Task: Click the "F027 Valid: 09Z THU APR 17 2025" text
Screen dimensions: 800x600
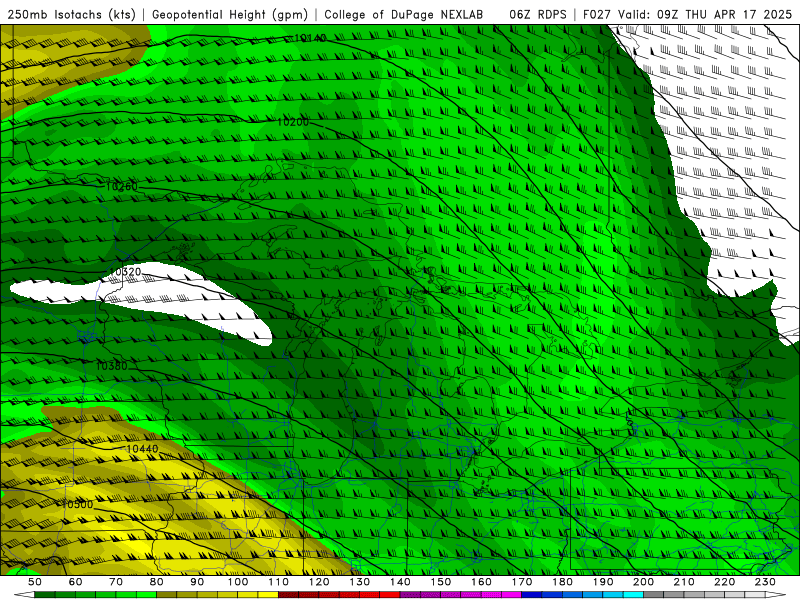Action: [x=687, y=14]
